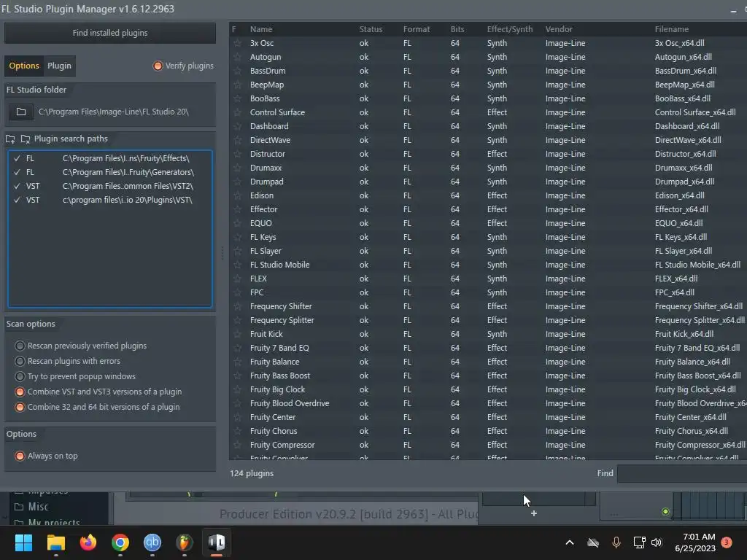
Task: Switch to the Plugin tab
Action: click(x=59, y=66)
